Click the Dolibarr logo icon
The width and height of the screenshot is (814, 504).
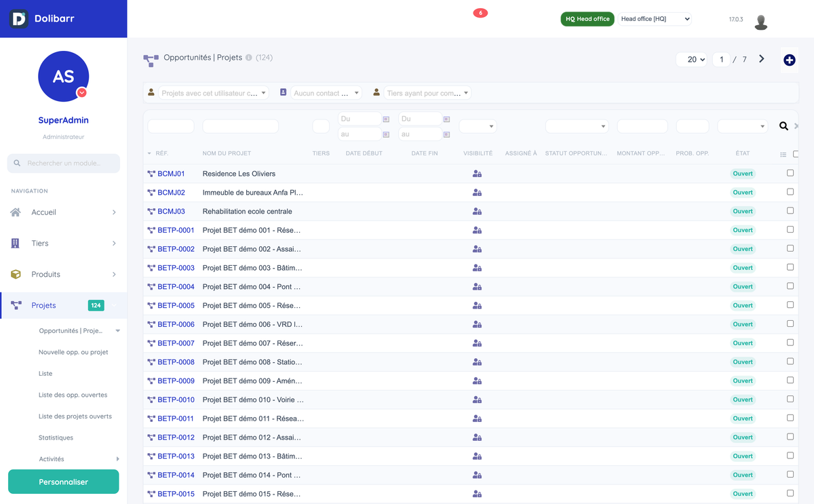(x=19, y=18)
